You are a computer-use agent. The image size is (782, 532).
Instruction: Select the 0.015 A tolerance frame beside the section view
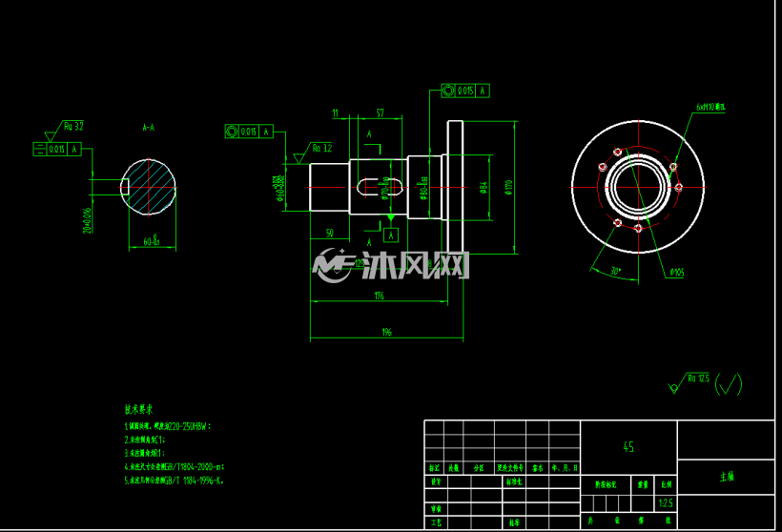[57, 149]
